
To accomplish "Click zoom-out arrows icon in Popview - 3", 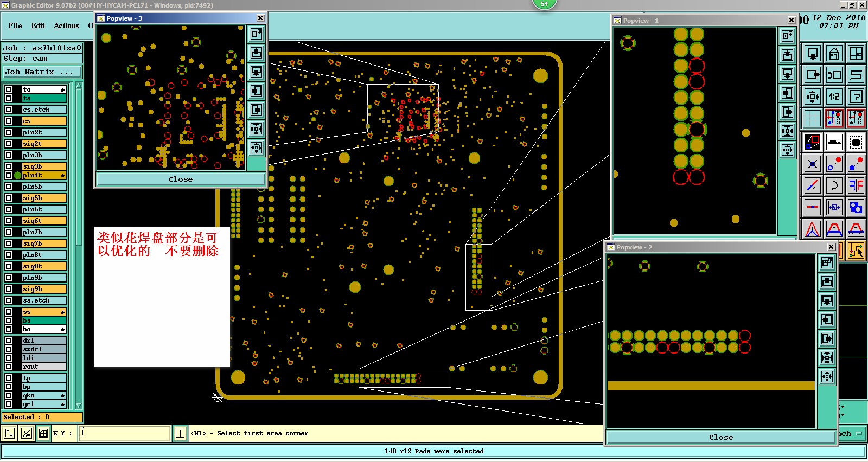I will pos(257,129).
